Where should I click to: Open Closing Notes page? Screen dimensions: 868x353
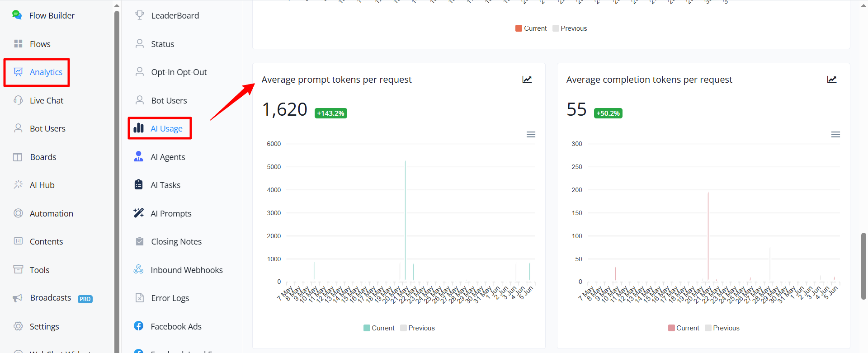click(169, 241)
